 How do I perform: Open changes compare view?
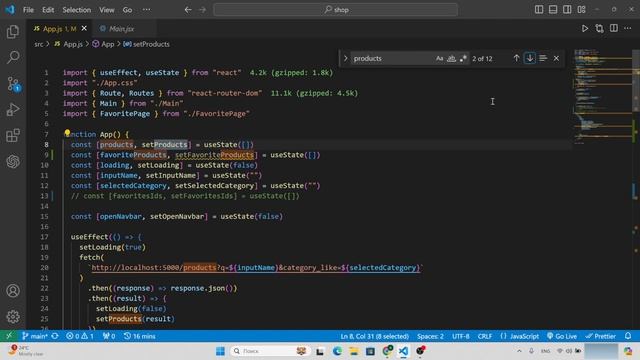(599, 28)
